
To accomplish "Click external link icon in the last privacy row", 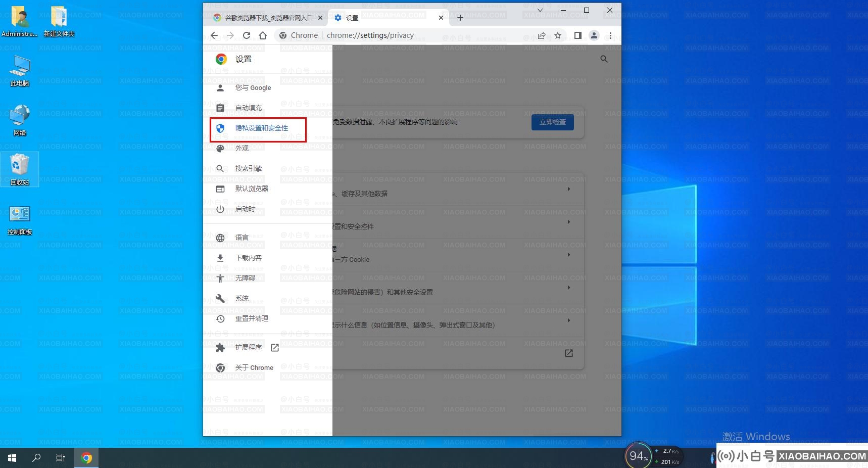I will tap(569, 353).
